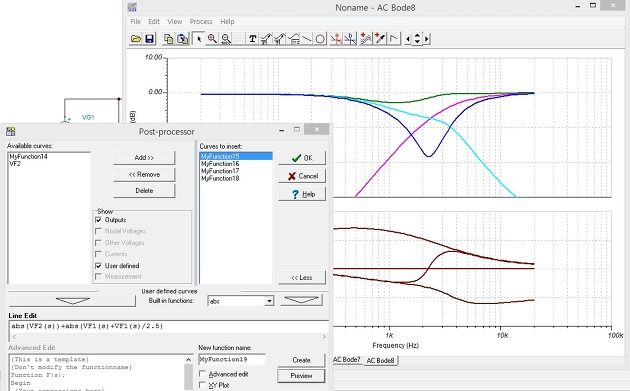Image resolution: width=630 pixels, height=391 pixels.
Task: Click the down triangle button beside abs
Action: tap(301, 300)
